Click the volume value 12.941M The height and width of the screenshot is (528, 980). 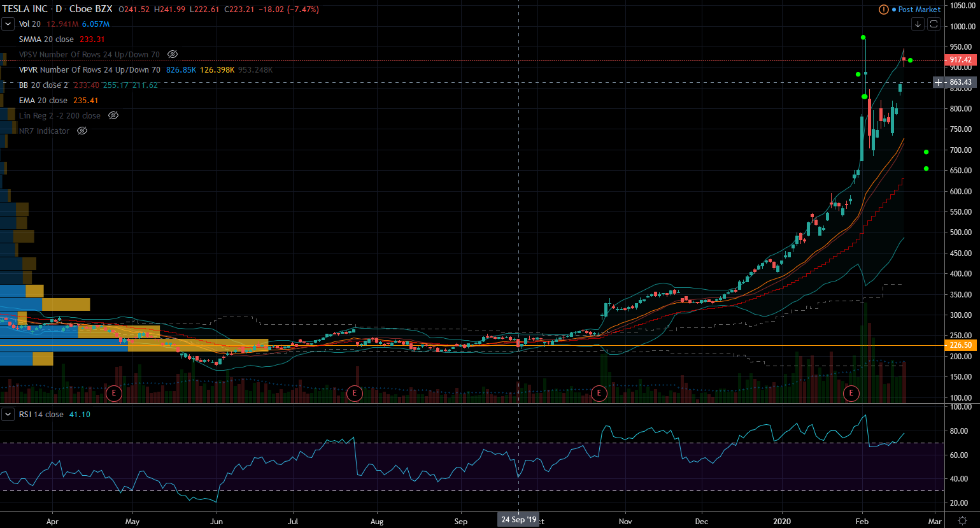point(62,24)
